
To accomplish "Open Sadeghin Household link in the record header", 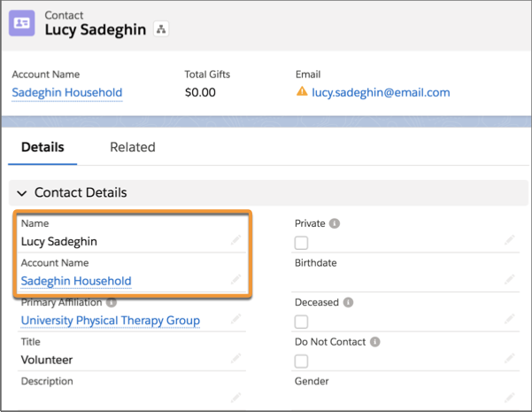I will [x=67, y=92].
